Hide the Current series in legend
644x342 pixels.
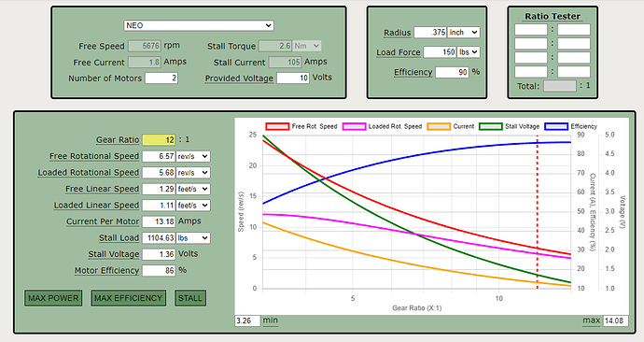pos(439,126)
